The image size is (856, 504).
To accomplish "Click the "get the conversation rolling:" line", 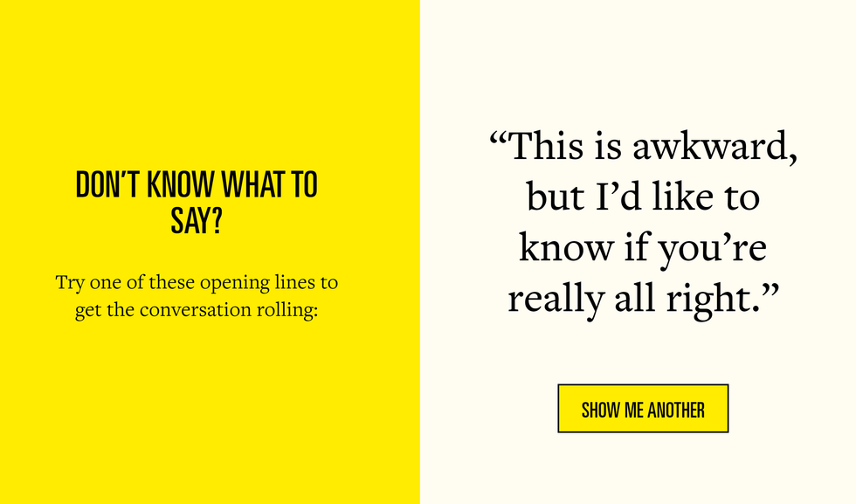I will pyautogui.click(x=197, y=310).
